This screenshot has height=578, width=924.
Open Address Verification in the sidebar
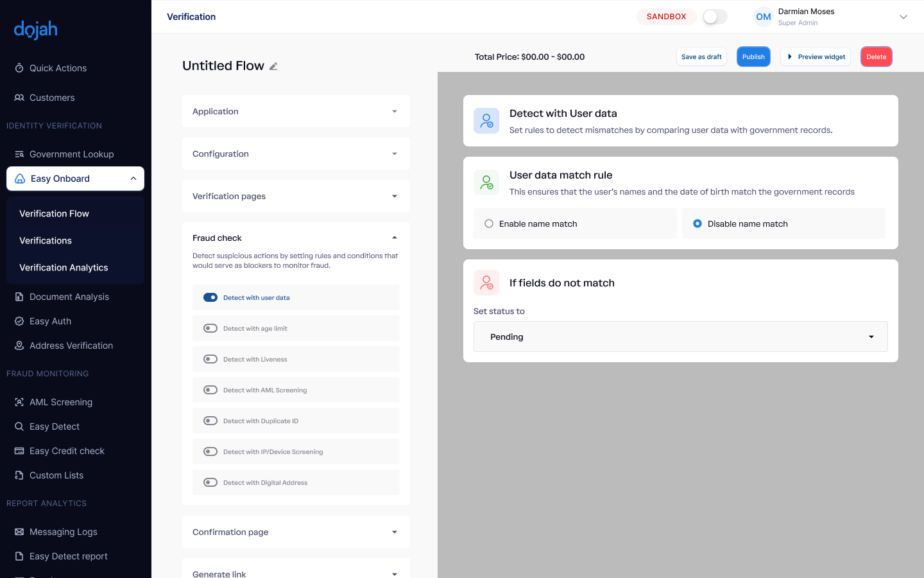71,346
